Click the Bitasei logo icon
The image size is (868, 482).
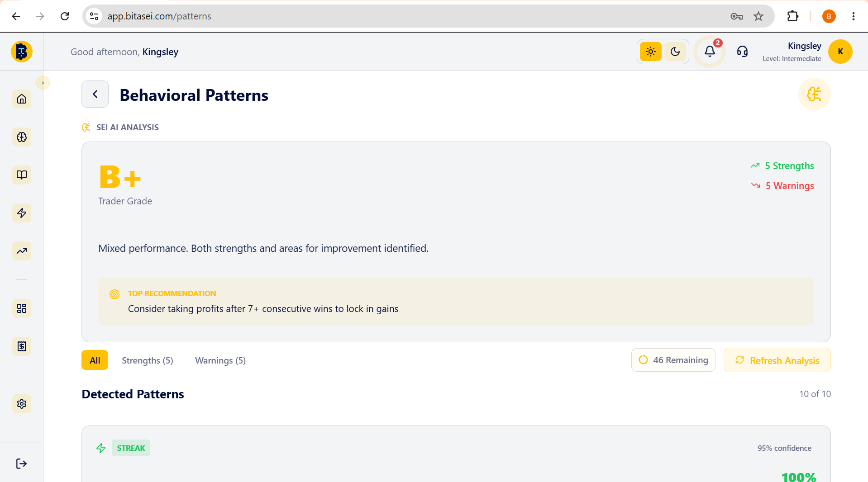click(22, 52)
